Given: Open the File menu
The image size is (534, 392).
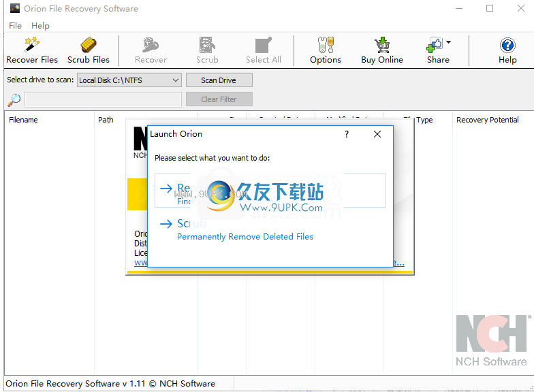Looking at the screenshot, I should coord(15,26).
